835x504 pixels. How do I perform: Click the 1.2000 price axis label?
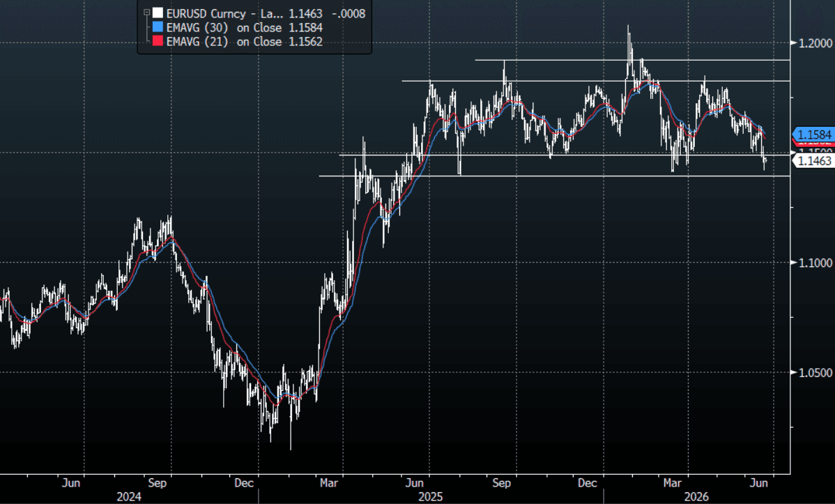pos(815,43)
